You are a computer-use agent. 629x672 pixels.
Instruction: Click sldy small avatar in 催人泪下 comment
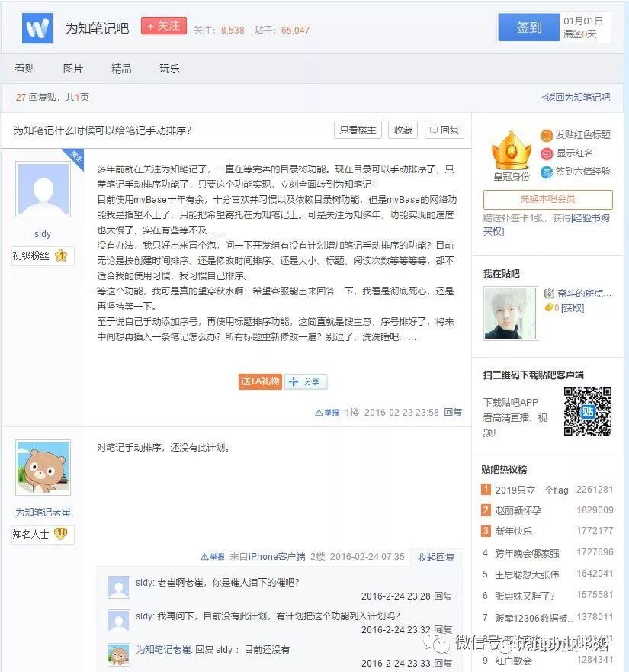pyautogui.click(x=119, y=587)
